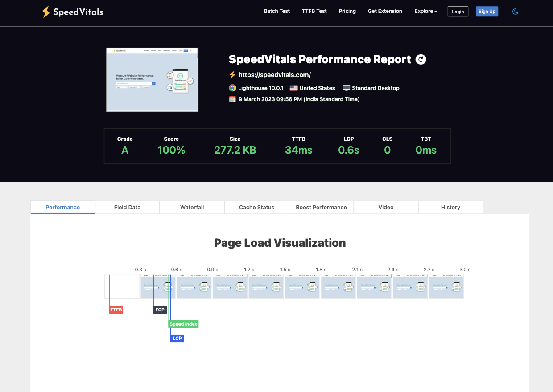The height and width of the screenshot is (392, 553).
Task: Click the 100% score value
Action: pos(171,150)
